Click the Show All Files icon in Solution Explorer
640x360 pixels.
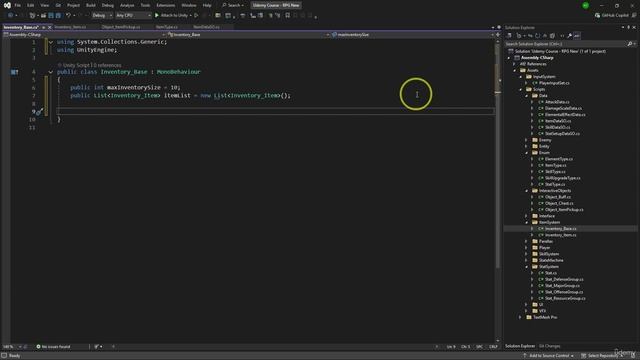click(552, 36)
